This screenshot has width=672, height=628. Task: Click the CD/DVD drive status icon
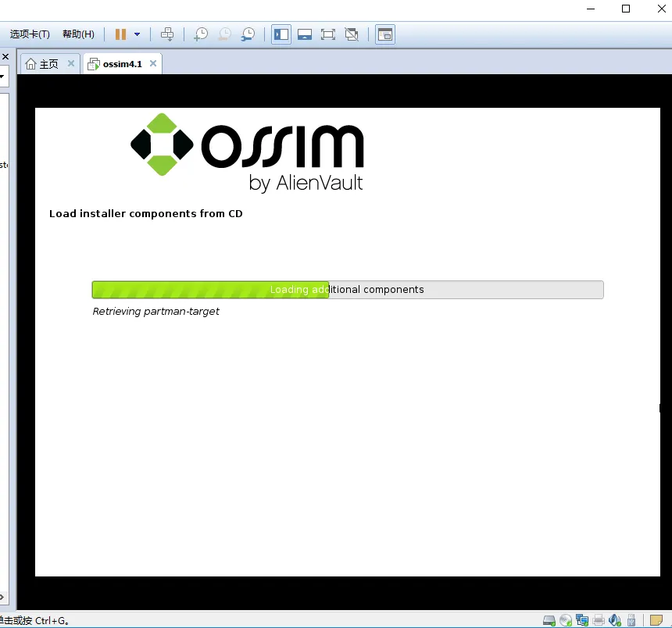[x=566, y=620]
